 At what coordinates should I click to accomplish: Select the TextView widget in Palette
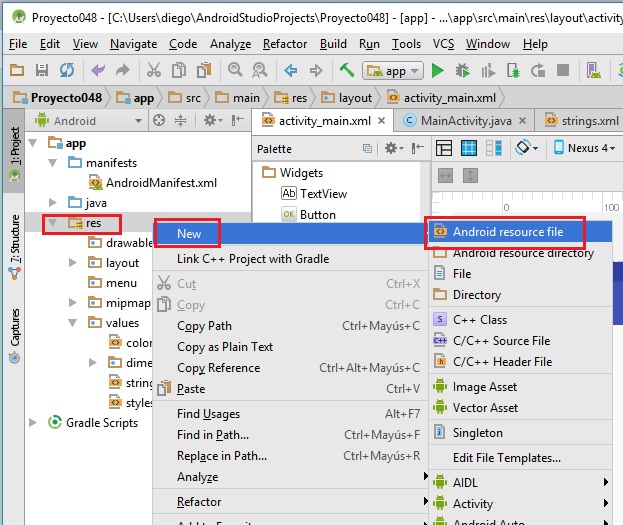click(314, 194)
